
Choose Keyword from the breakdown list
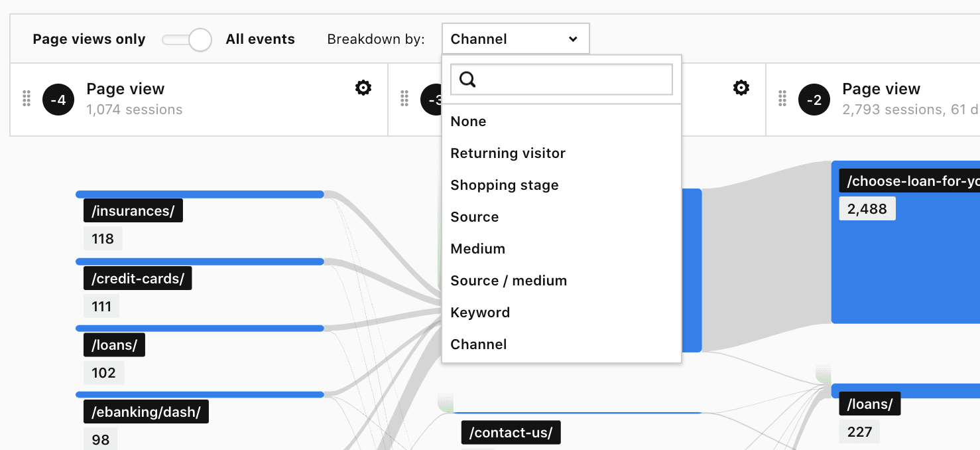[480, 313]
